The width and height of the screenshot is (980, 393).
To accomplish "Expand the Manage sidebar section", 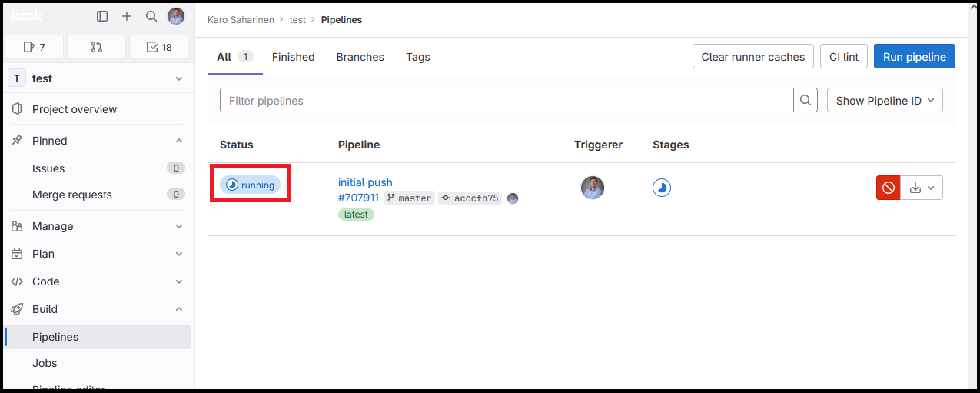I will (x=178, y=226).
